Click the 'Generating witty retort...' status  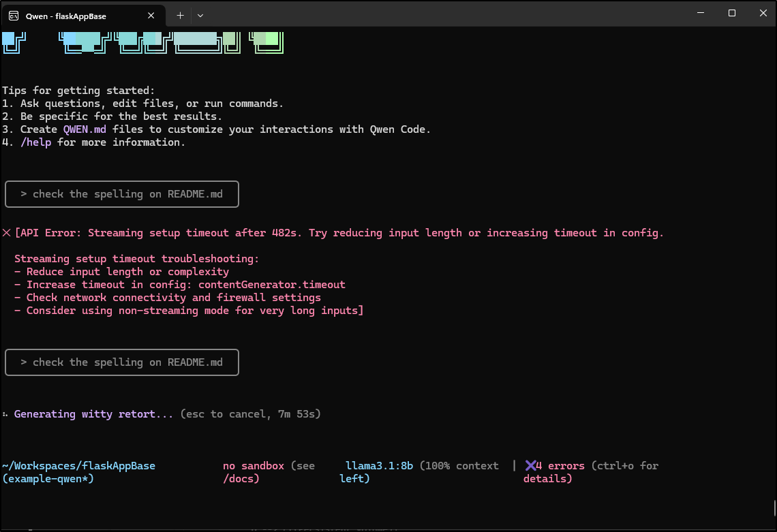[x=93, y=414]
